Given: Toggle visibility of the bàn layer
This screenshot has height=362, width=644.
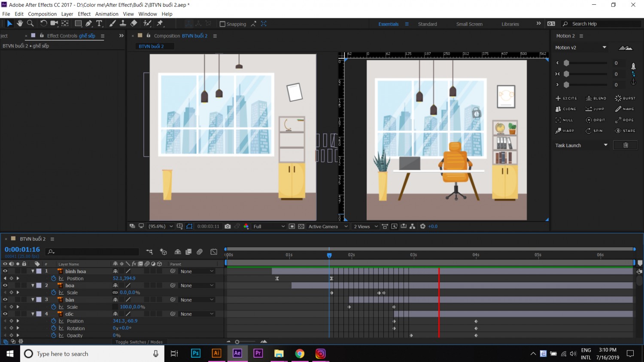Looking at the screenshot, I should coord(5,300).
